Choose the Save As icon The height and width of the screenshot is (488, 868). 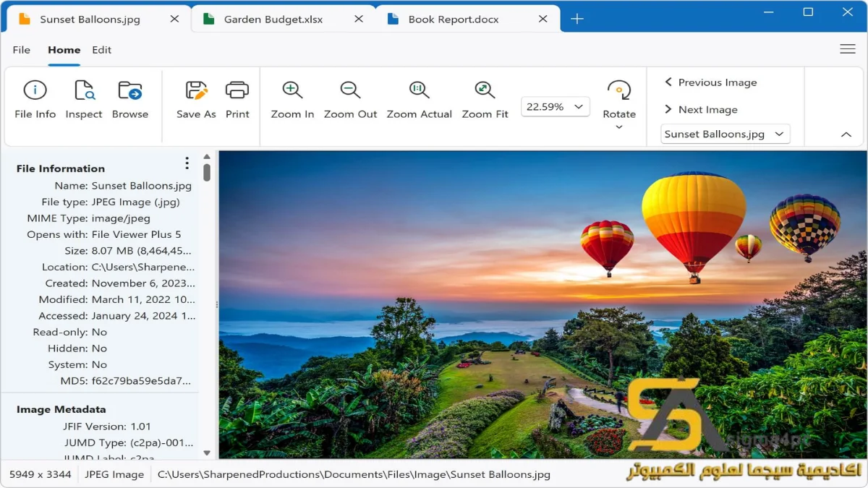point(196,90)
